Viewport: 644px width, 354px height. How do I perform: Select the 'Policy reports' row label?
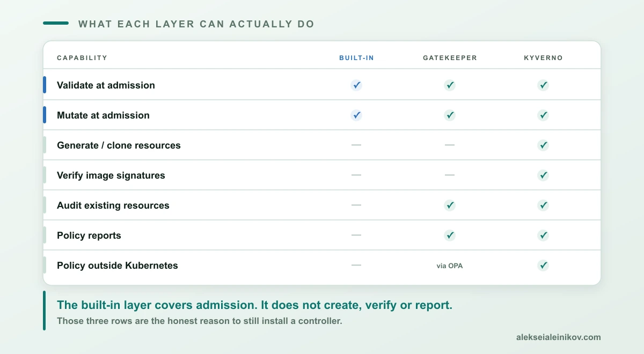point(89,235)
